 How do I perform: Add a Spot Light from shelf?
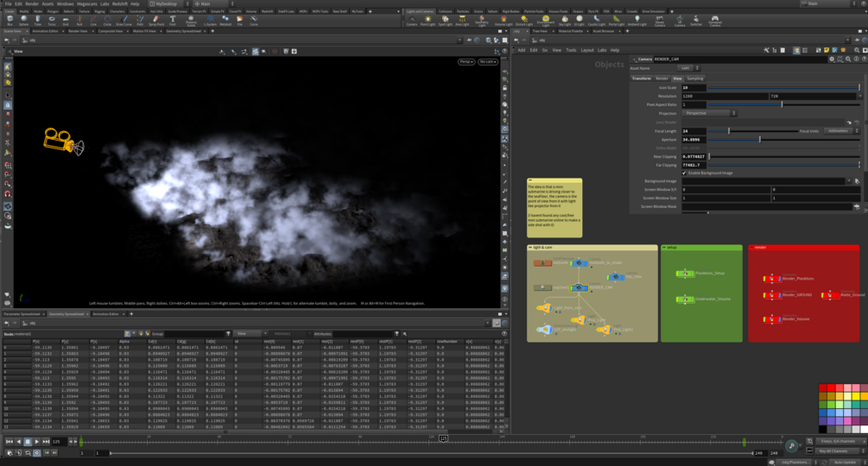[445, 21]
